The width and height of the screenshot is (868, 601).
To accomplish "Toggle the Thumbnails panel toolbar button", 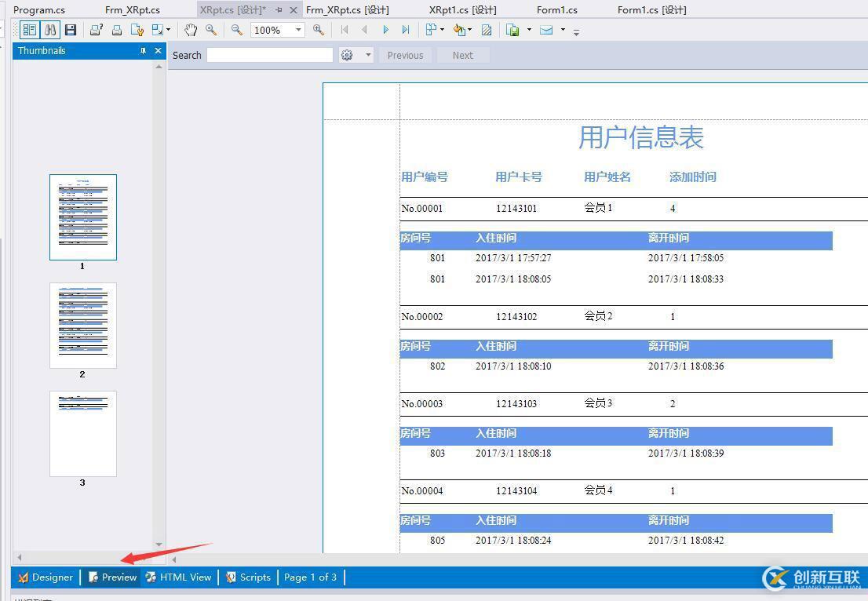I will 29,30.
